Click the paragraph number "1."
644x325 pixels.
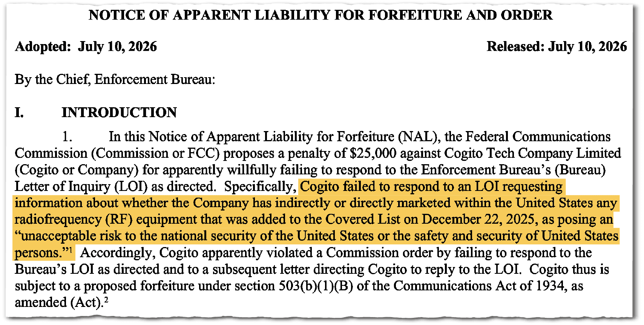(x=67, y=137)
